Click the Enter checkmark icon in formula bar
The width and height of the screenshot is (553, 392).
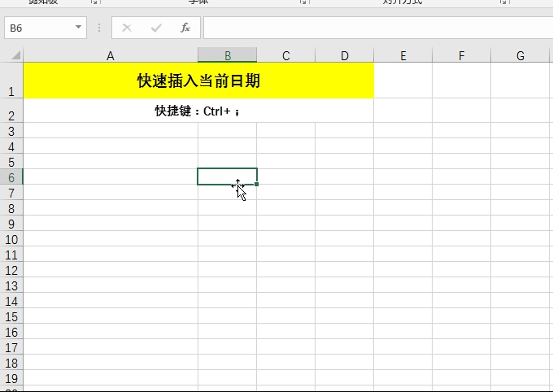pyautogui.click(x=155, y=28)
